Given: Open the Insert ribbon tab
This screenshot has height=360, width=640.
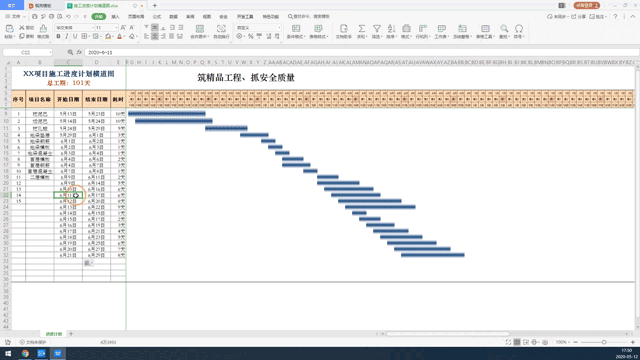Looking at the screenshot, I should click(116, 17).
